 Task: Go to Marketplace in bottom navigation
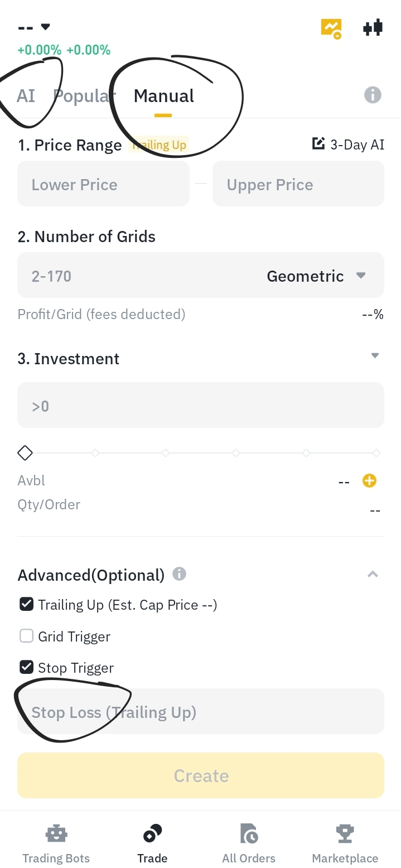(x=345, y=845)
